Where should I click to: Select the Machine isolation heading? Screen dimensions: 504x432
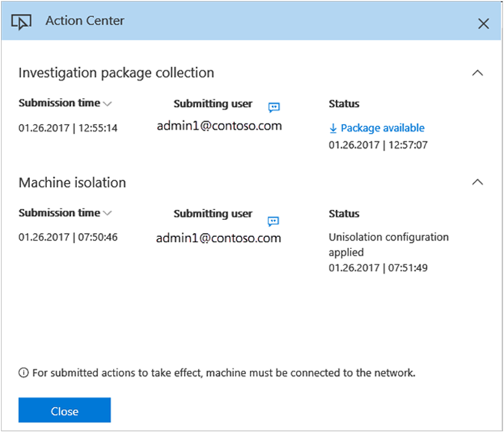pyautogui.click(x=72, y=182)
